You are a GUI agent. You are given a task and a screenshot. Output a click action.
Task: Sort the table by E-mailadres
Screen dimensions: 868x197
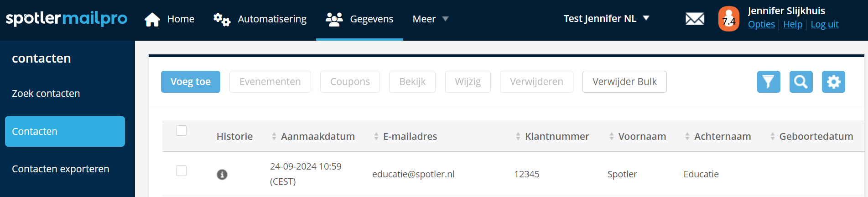click(x=376, y=136)
